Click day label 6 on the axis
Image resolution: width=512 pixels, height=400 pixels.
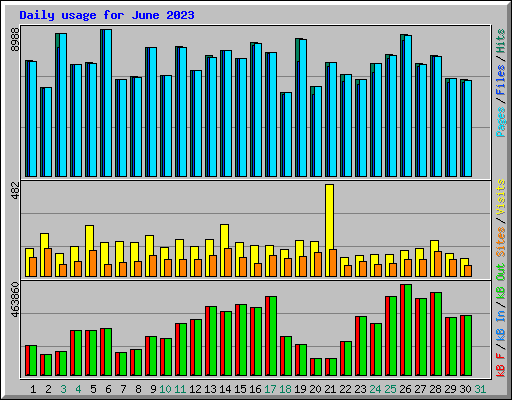click(x=108, y=389)
